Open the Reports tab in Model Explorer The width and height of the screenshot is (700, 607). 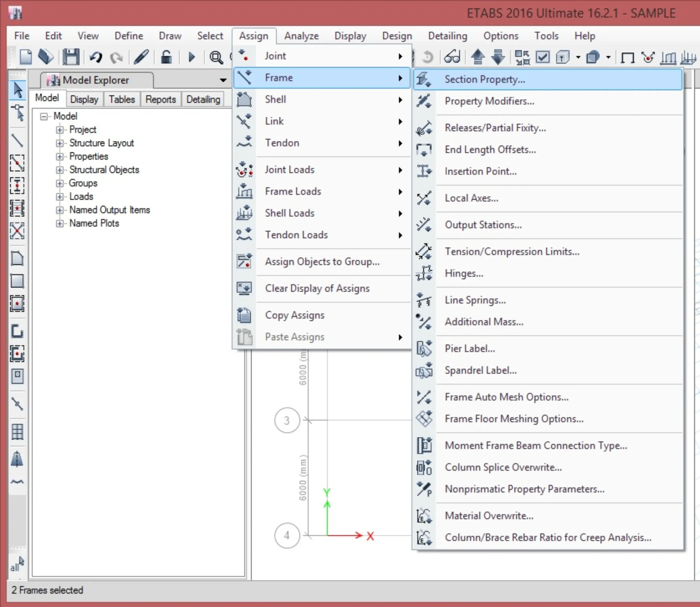161,99
